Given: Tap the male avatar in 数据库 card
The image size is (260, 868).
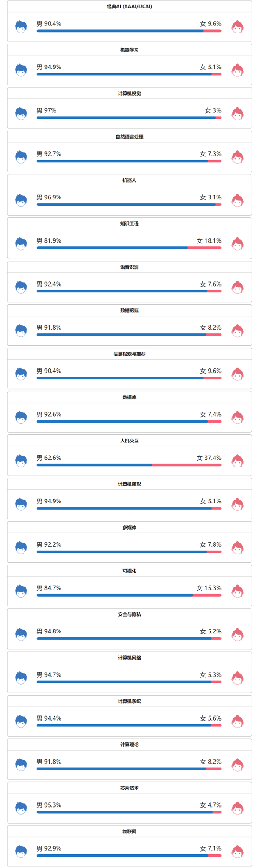Looking at the screenshot, I should click(21, 417).
